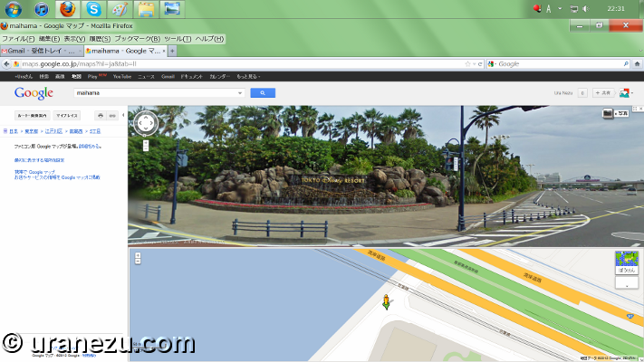The image size is (644, 362).
Task: Click the Firefox Google search field
Action: [x=559, y=64]
